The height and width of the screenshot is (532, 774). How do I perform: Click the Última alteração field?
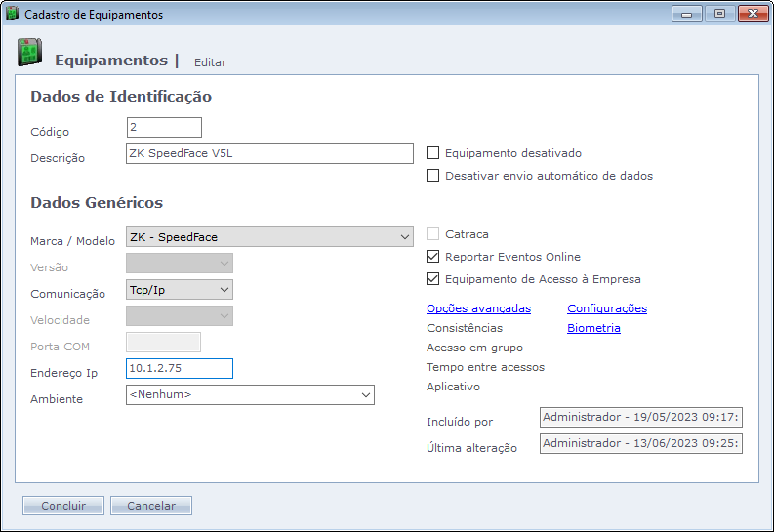[640, 444]
